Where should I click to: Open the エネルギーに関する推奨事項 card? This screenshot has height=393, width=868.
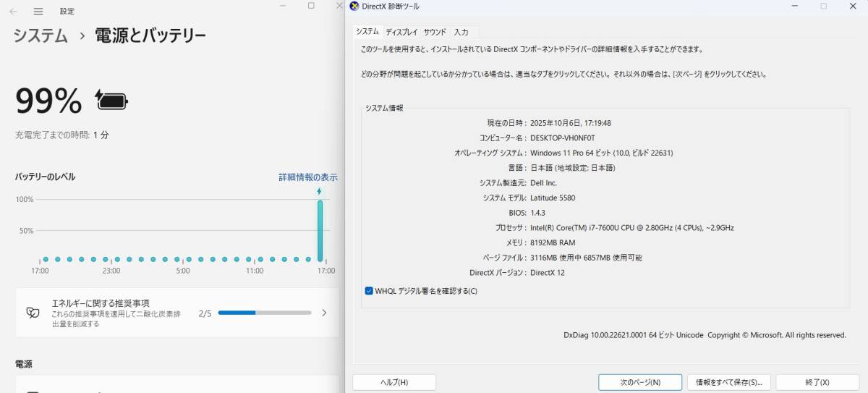(177, 313)
